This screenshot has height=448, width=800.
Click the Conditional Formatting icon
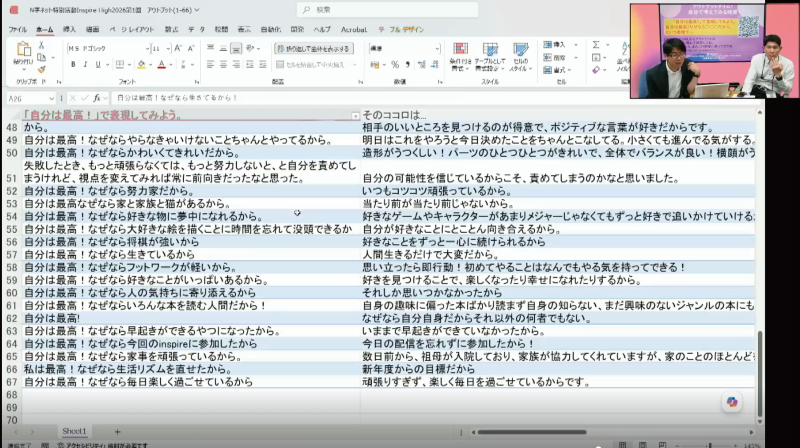point(460,49)
